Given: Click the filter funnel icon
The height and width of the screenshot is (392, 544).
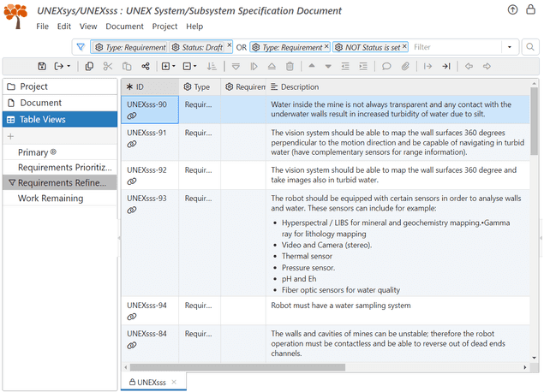Looking at the screenshot, I should click(81, 47).
